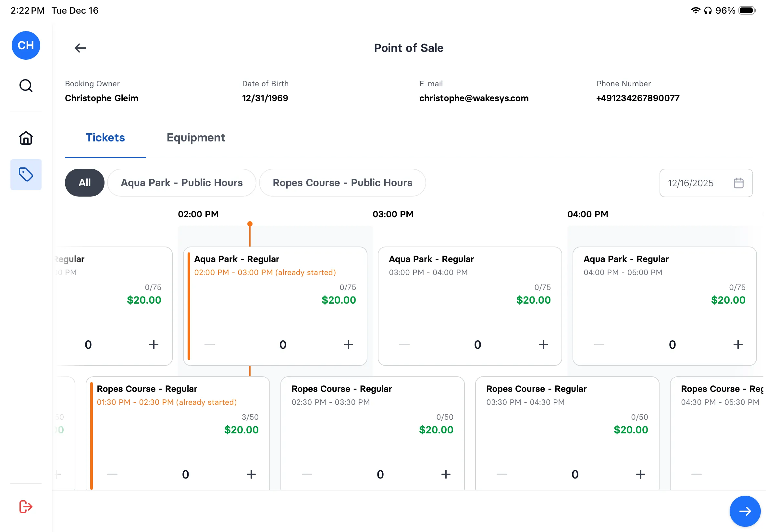Open the search from the sidebar
This screenshot has width=766, height=532.
[26, 86]
